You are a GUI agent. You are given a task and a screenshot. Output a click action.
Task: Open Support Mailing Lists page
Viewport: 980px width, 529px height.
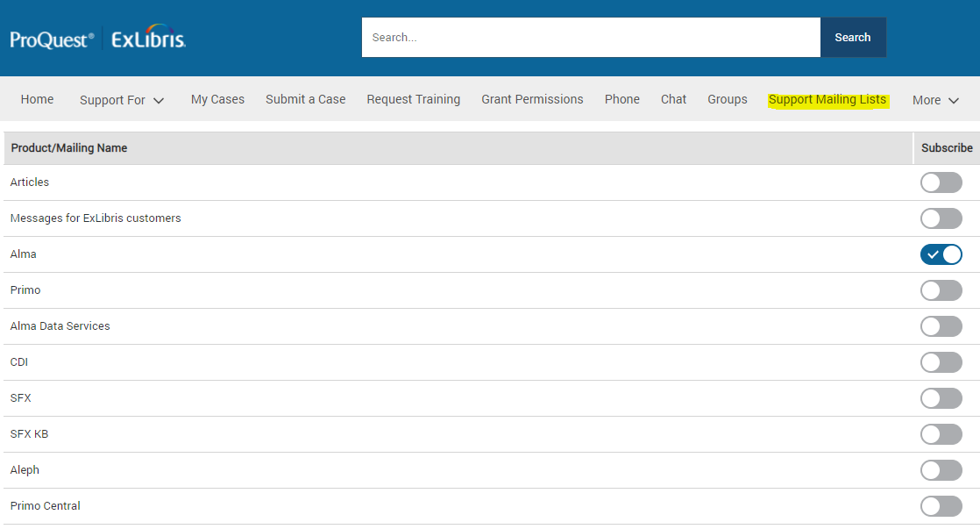(x=827, y=99)
